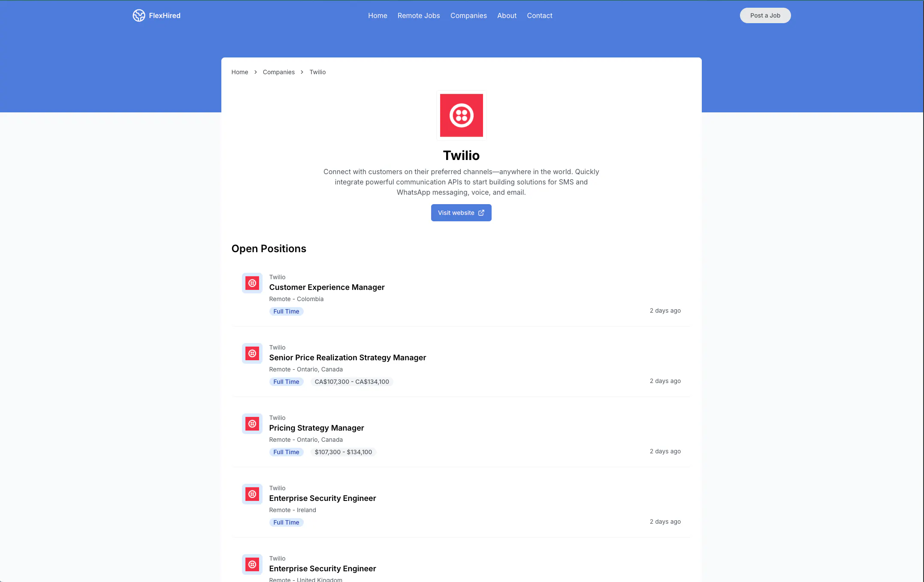Screen dimensions: 924x582
Task: Open the Pricing Strategy Manager job
Action: point(317,428)
